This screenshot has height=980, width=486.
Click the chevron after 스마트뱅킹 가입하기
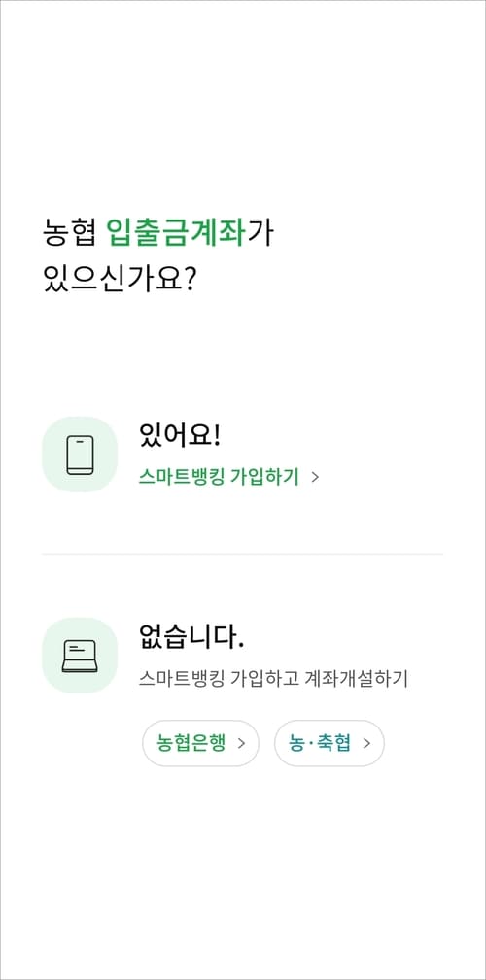(x=315, y=478)
